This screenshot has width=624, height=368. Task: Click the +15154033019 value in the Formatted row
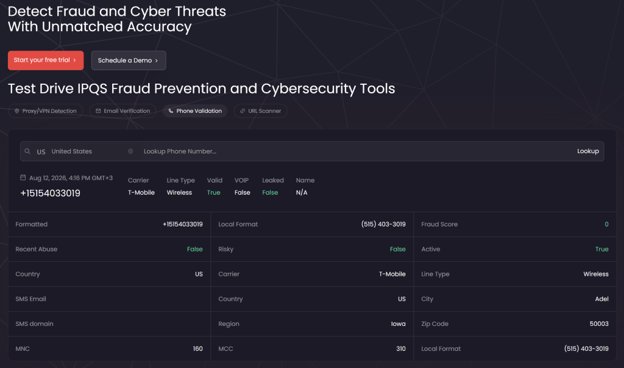click(183, 224)
